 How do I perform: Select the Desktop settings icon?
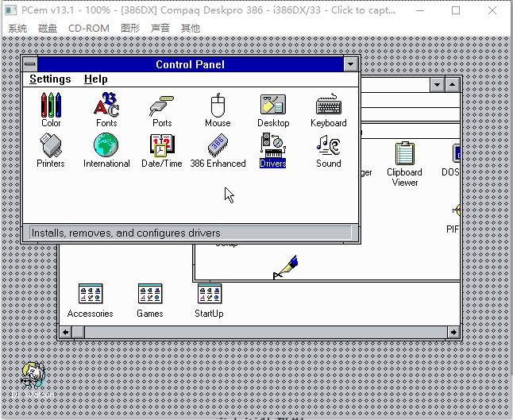pyautogui.click(x=273, y=110)
